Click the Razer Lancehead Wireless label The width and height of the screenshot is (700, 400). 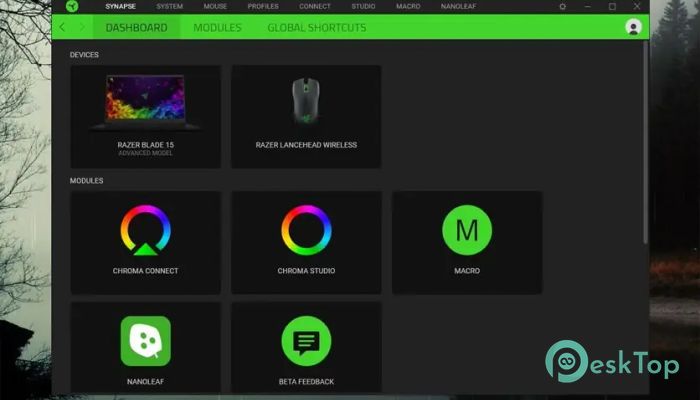point(306,145)
